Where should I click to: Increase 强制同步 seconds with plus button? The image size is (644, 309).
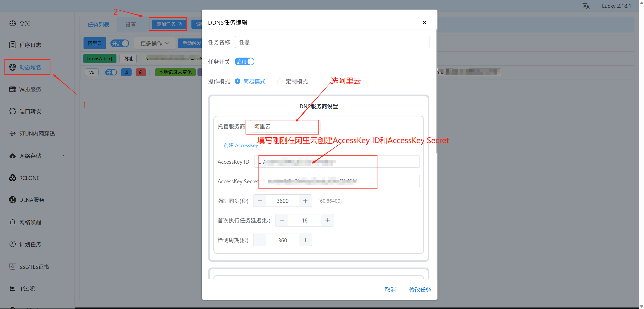tap(305, 201)
